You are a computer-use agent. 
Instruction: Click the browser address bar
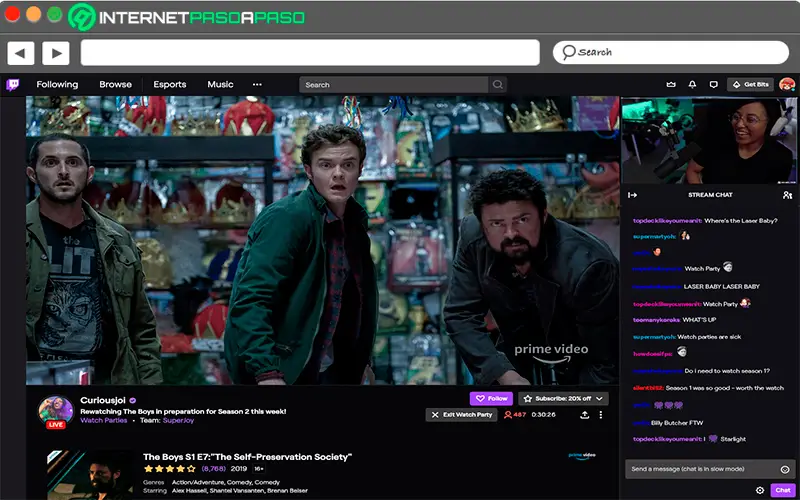[x=310, y=53]
